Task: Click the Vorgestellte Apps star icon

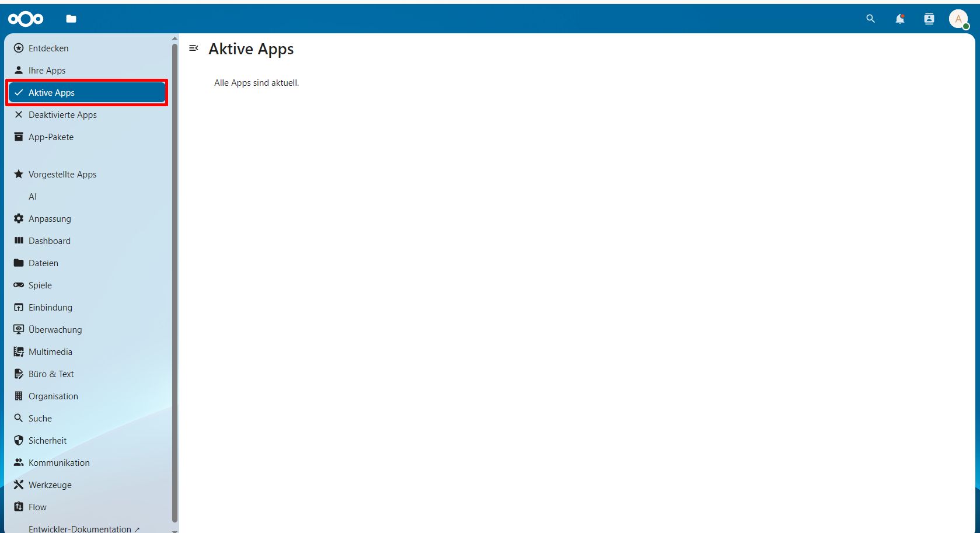Action: pos(19,175)
